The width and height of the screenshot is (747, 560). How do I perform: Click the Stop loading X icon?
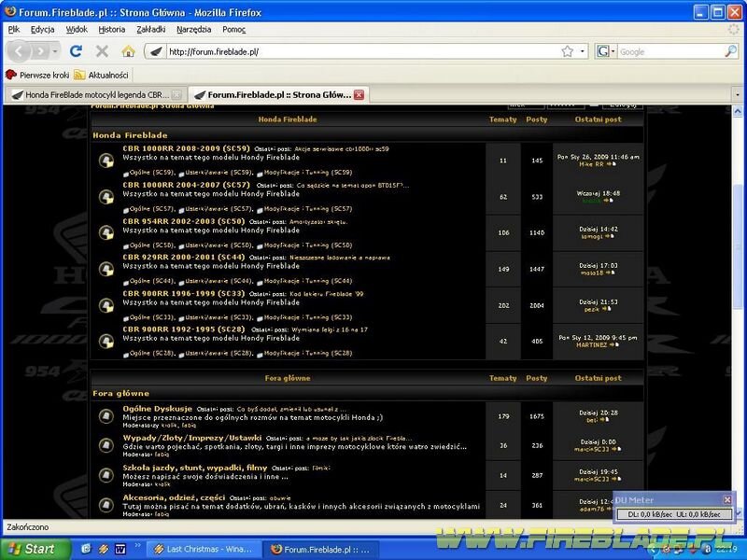(102, 51)
